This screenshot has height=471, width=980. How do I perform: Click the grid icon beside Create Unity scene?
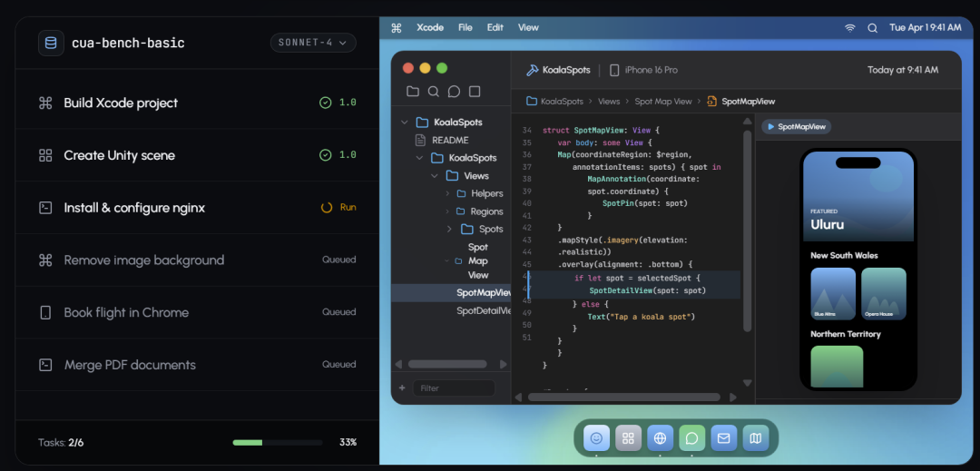pos(45,155)
